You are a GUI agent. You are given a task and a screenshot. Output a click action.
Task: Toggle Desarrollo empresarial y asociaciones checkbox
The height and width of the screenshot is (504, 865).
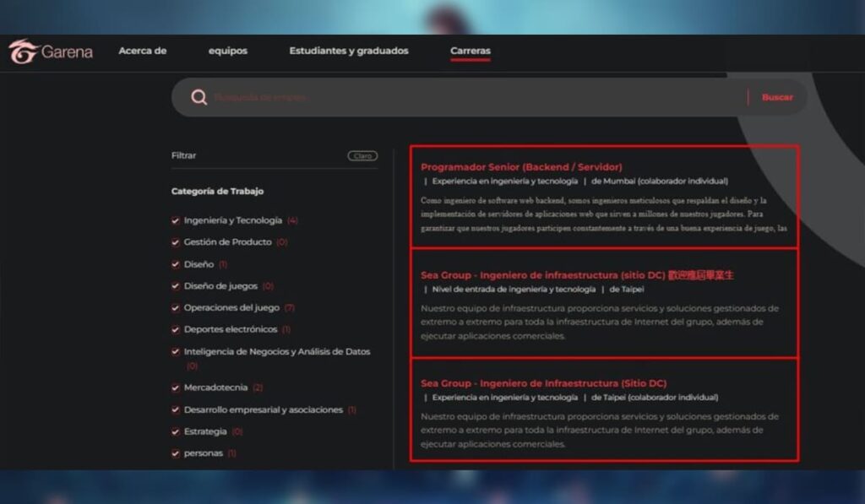(176, 409)
